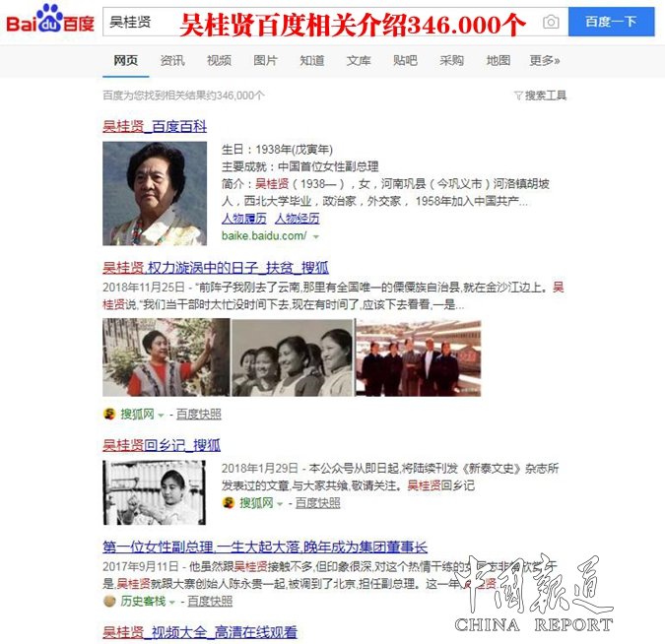
Task: Open the 人物履历 sublink
Action: (244, 219)
